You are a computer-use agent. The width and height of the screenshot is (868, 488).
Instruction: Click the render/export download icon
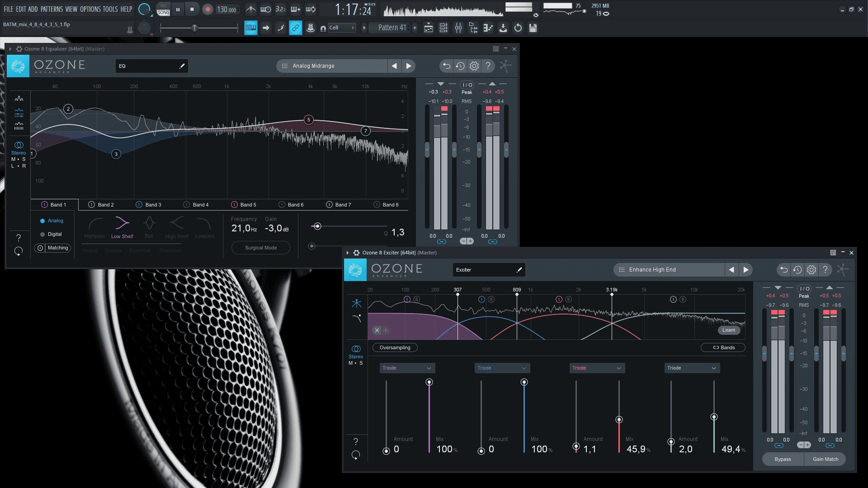click(x=503, y=28)
